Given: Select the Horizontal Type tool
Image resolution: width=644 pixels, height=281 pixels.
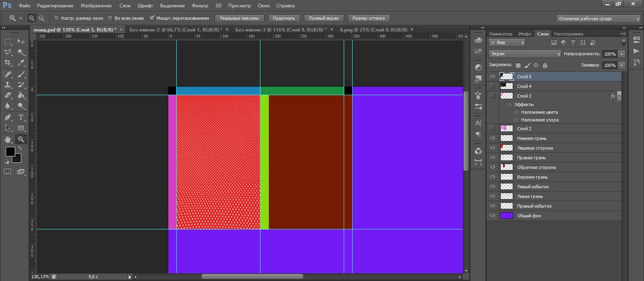Looking at the screenshot, I should pos(21,117).
